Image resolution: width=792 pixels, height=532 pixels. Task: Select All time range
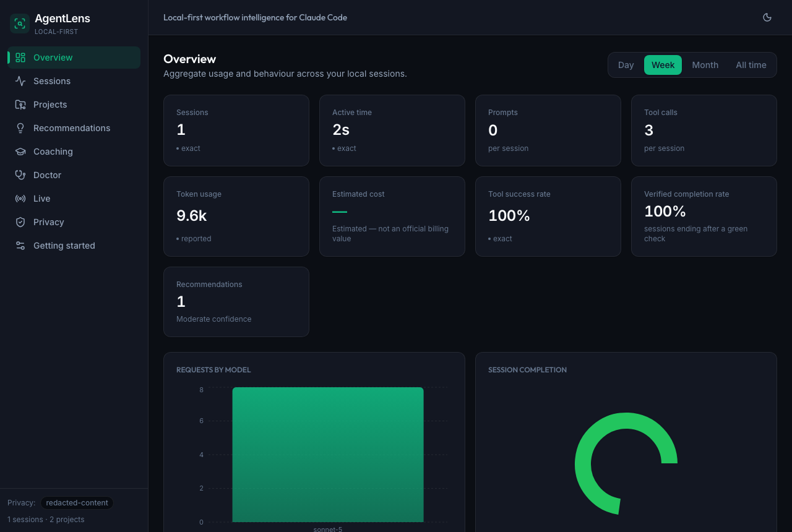point(751,65)
